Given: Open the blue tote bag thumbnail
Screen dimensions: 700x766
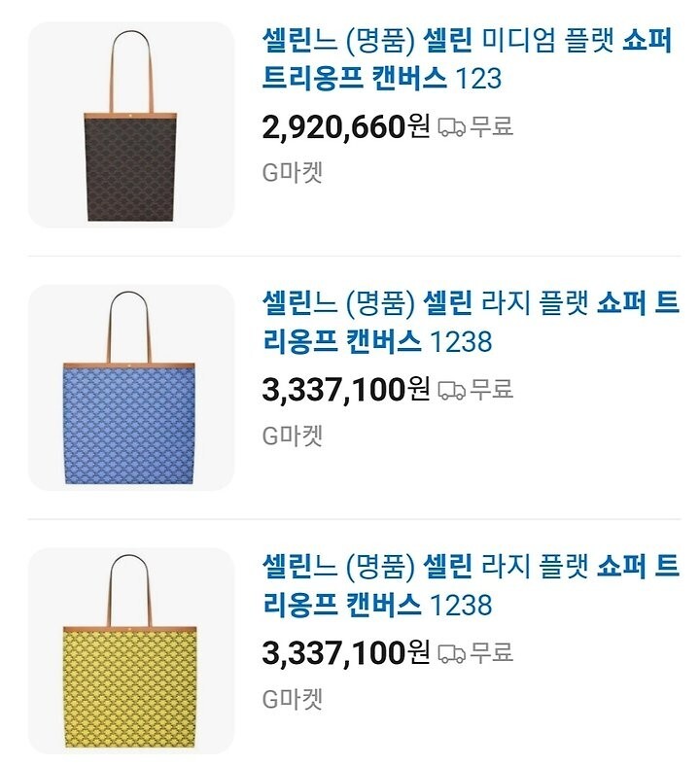Looking at the screenshot, I should coord(131,388).
